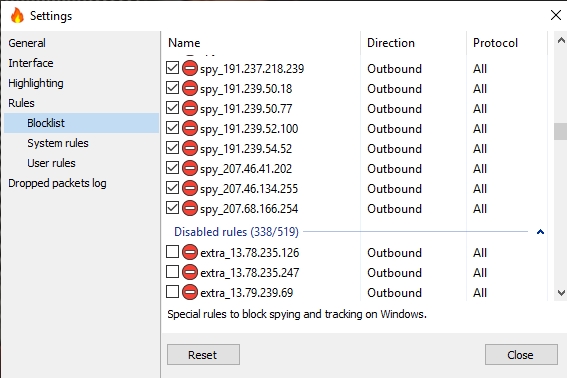Viewport: 567px width, 378px height.
Task: Open the User rules page
Action: [x=51, y=163]
